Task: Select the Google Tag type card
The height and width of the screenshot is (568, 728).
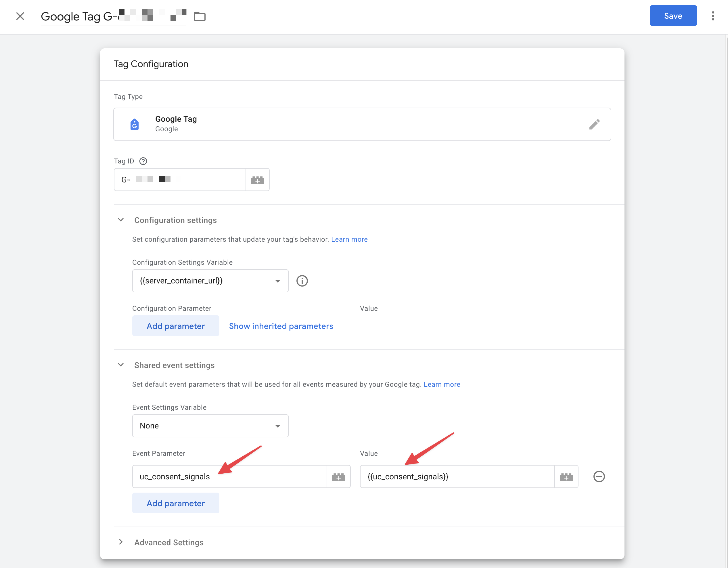Action: [362, 124]
